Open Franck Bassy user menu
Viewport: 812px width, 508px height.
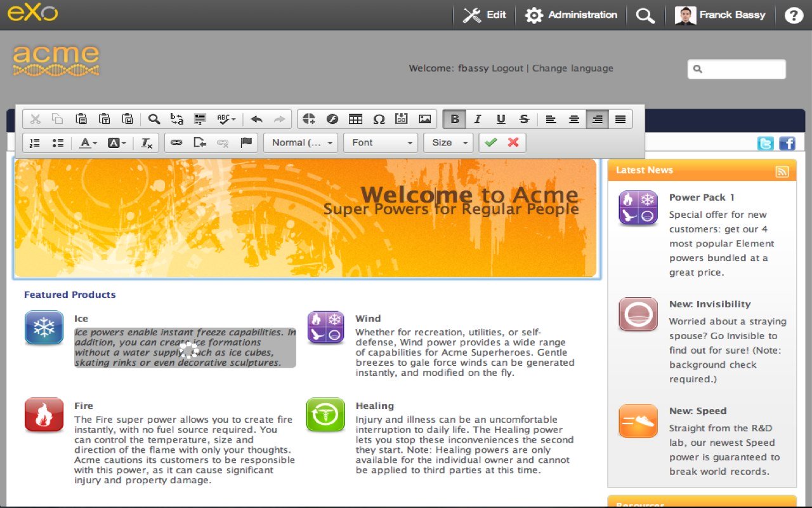[x=720, y=15]
